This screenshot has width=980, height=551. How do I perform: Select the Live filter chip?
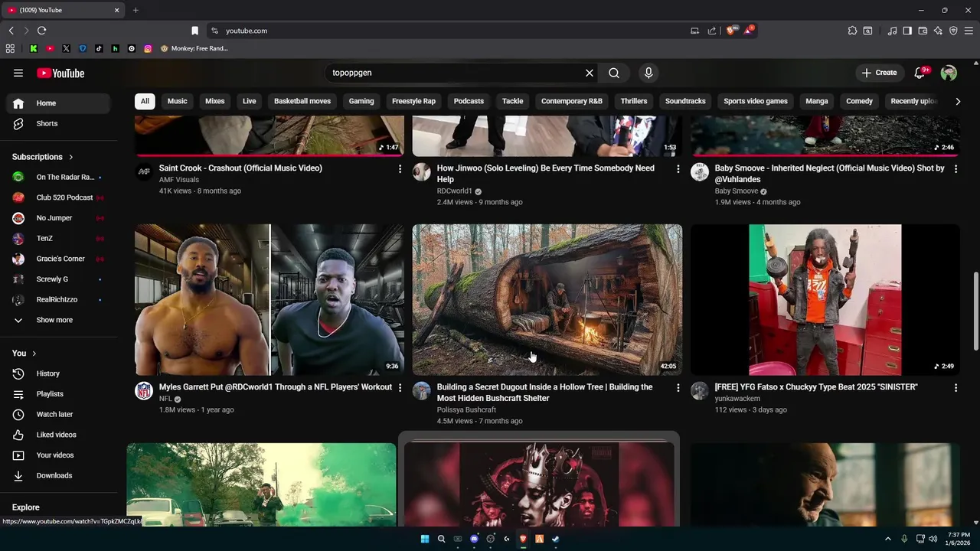(x=250, y=101)
